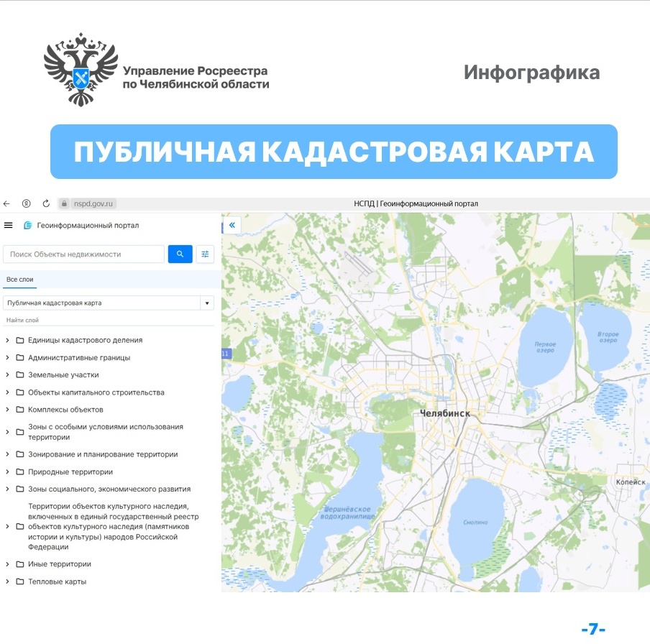Select the Все слои tab
The image size is (650, 644).
click(x=19, y=280)
